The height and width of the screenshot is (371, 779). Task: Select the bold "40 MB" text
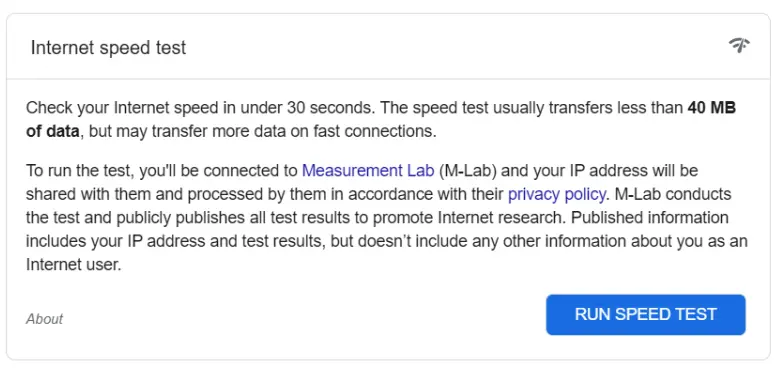click(x=711, y=107)
